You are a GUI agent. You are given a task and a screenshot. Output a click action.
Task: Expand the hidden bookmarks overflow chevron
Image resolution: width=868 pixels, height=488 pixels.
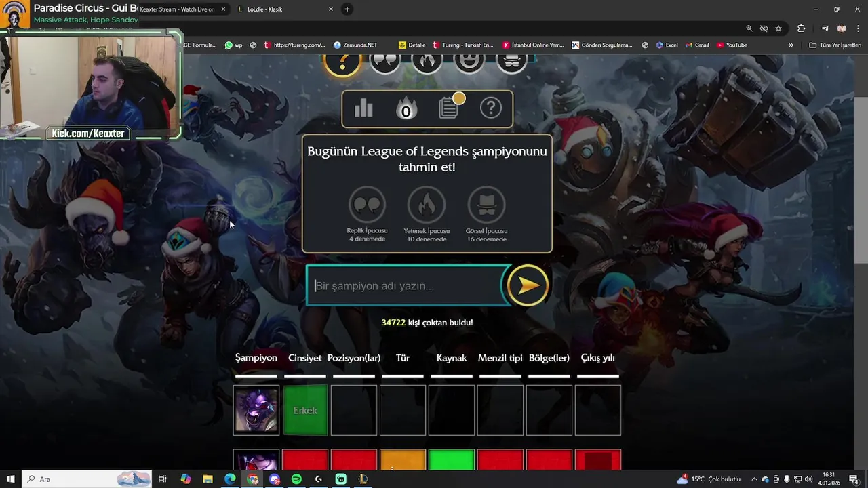[791, 45]
